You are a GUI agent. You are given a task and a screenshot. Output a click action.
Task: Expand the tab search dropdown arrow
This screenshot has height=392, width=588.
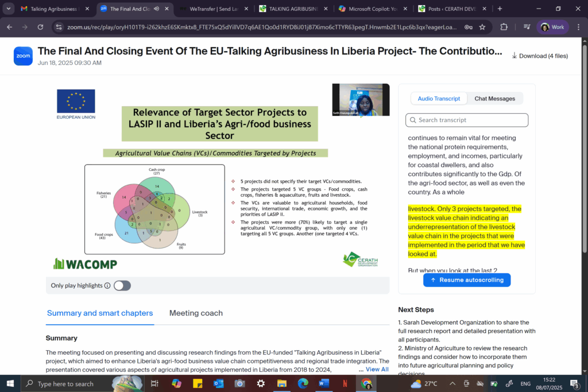tap(8, 9)
